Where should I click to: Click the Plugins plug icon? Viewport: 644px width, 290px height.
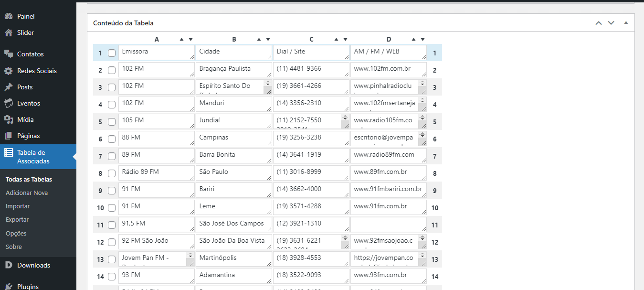[x=8, y=287]
